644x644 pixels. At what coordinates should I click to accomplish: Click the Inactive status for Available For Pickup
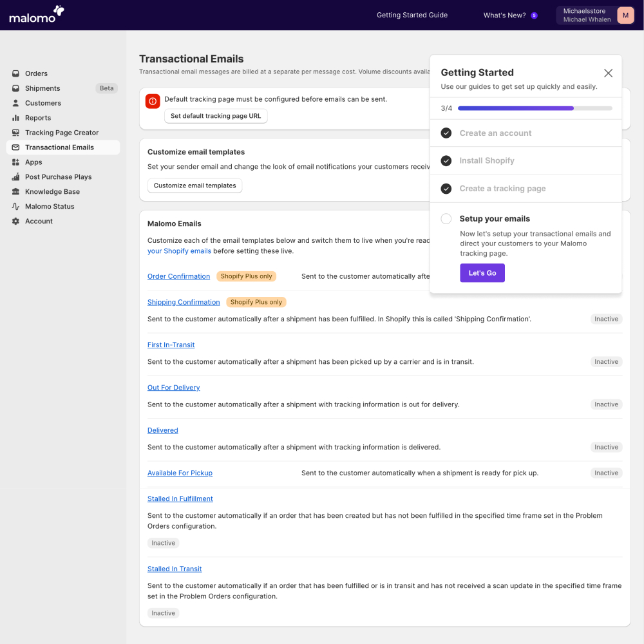pos(606,473)
